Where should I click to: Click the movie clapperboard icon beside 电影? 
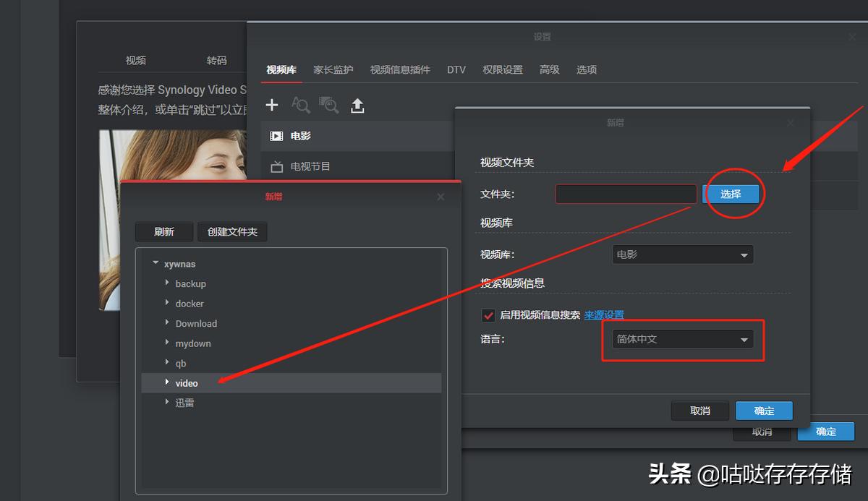(276, 135)
